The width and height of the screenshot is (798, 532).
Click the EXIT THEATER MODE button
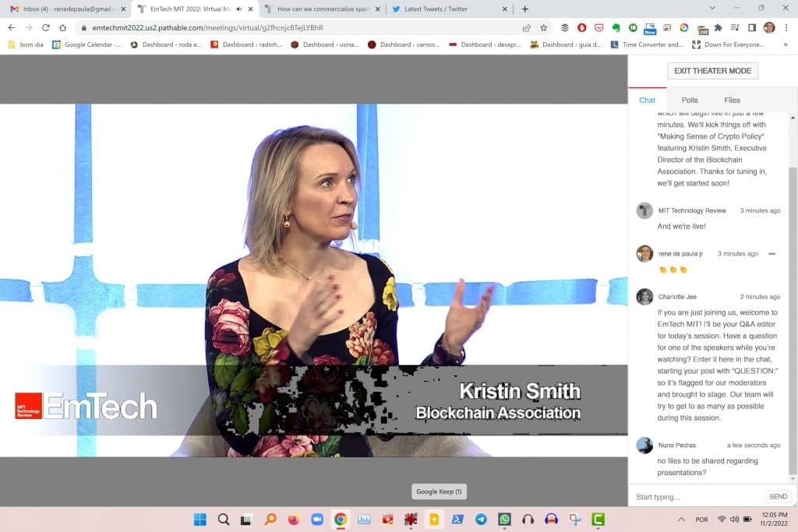tap(711, 70)
